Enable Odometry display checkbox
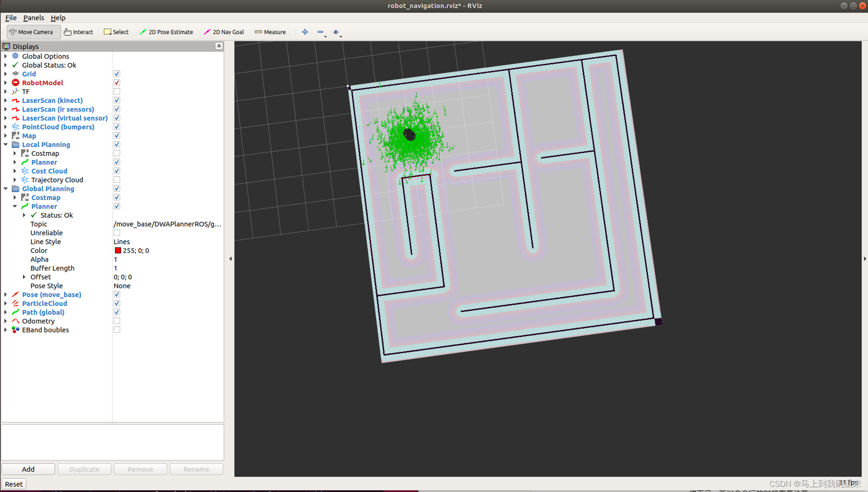Image resolution: width=868 pixels, height=492 pixels. click(118, 321)
